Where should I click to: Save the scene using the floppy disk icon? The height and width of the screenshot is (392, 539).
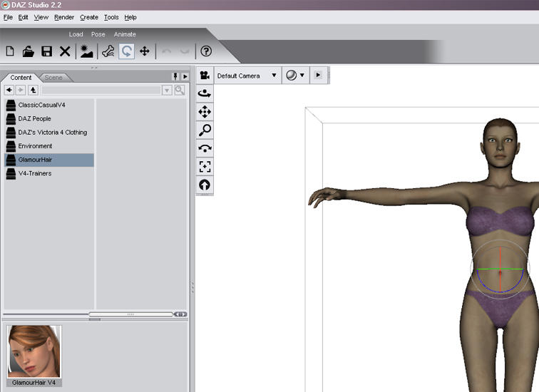point(46,51)
